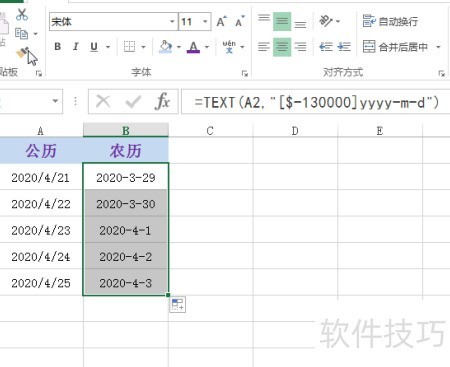Select cell showing 2020-4-1

click(126, 230)
